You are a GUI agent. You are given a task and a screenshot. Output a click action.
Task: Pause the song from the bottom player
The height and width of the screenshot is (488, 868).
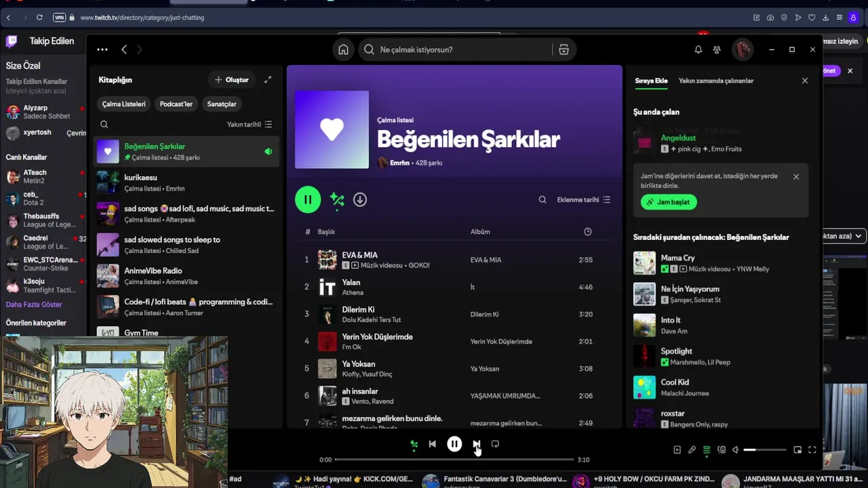click(x=454, y=444)
